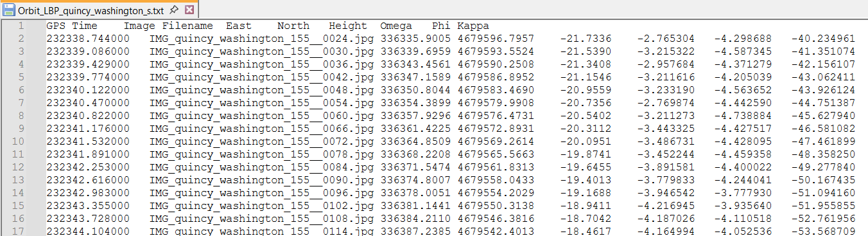Click filename IMG_quincy_washington_155__0054.jpg
868x236 pixels.
pos(261,103)
